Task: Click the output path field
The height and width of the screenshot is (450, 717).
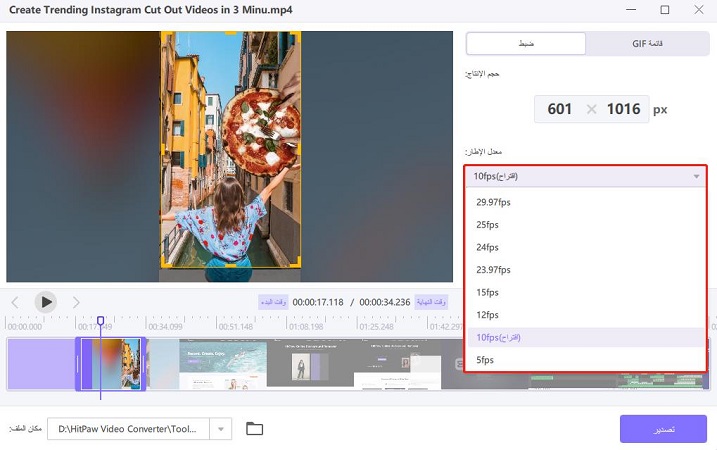Action: 128,429
